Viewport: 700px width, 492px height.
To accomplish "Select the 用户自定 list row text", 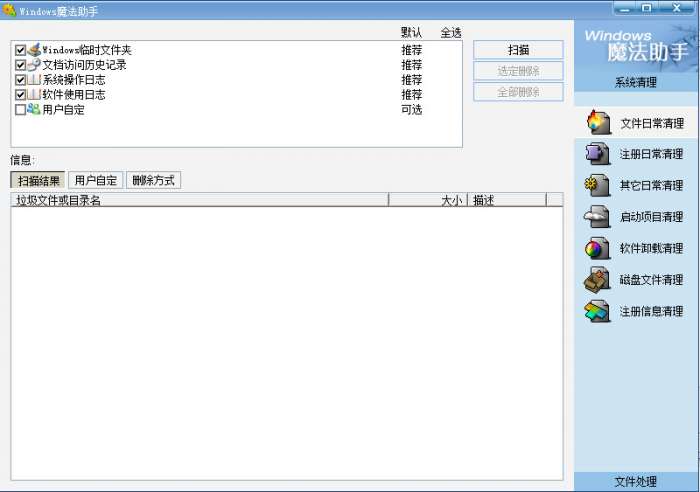I will [63, 110].
